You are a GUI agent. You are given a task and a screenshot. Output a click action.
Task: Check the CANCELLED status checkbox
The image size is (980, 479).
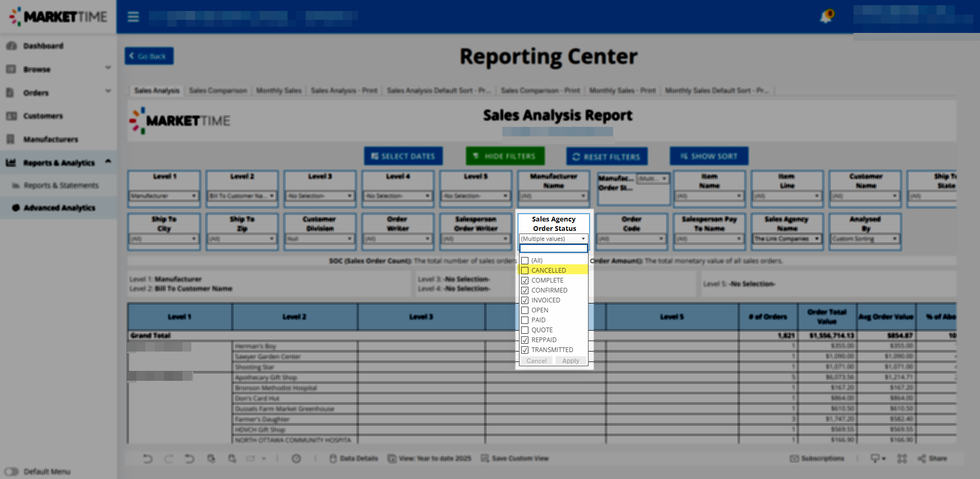pyautogui.click(x=525, y=271)
